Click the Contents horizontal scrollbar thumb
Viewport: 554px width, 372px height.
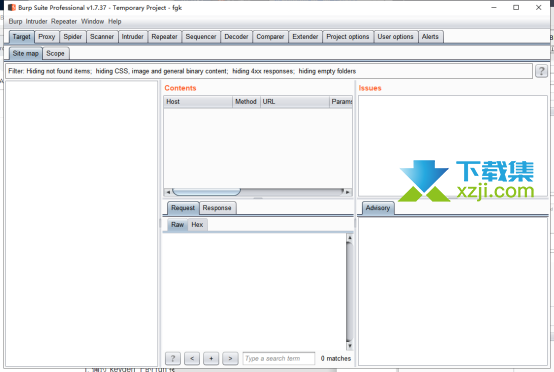(x=206, y=192)
